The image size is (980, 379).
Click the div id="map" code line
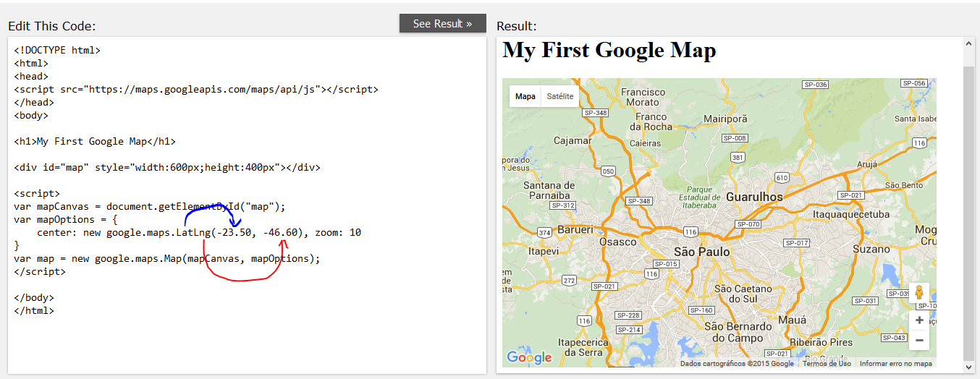(x=167, y=167)
